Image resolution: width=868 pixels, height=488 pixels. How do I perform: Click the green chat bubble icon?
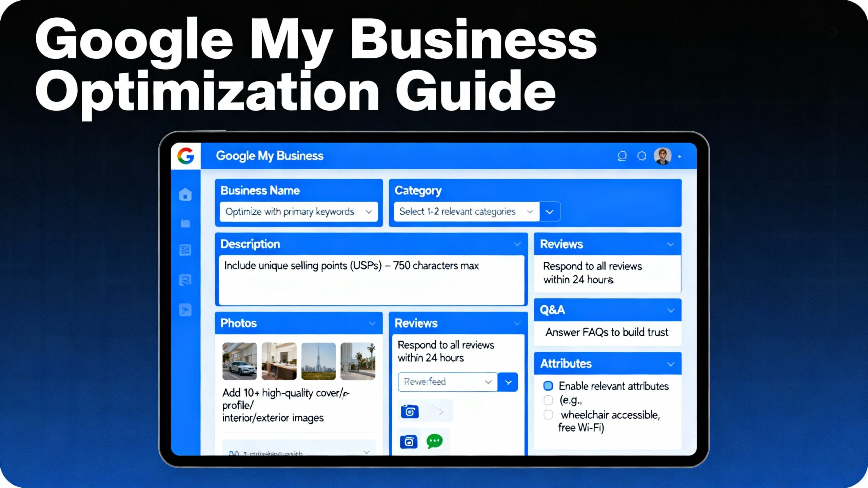pyautogui.click(x=434, y=441)
